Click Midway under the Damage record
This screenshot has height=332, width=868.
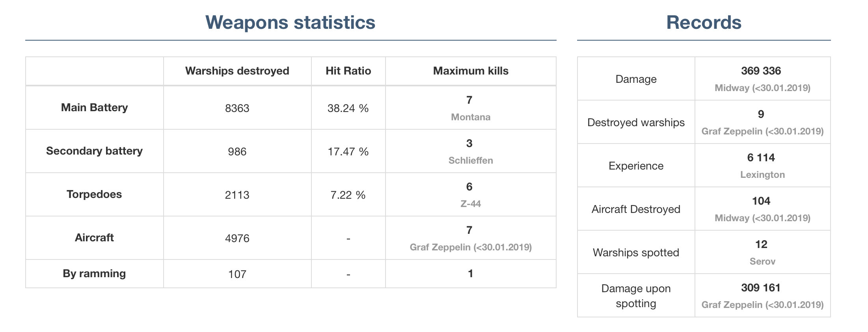[762, 88]
